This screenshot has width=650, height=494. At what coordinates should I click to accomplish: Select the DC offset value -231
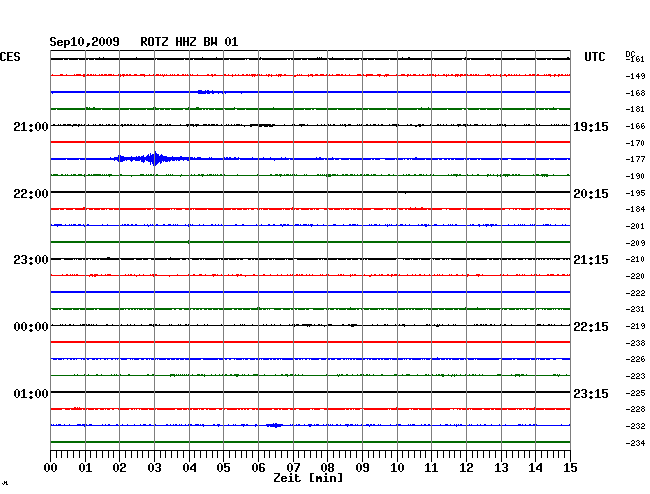(635, 309)
